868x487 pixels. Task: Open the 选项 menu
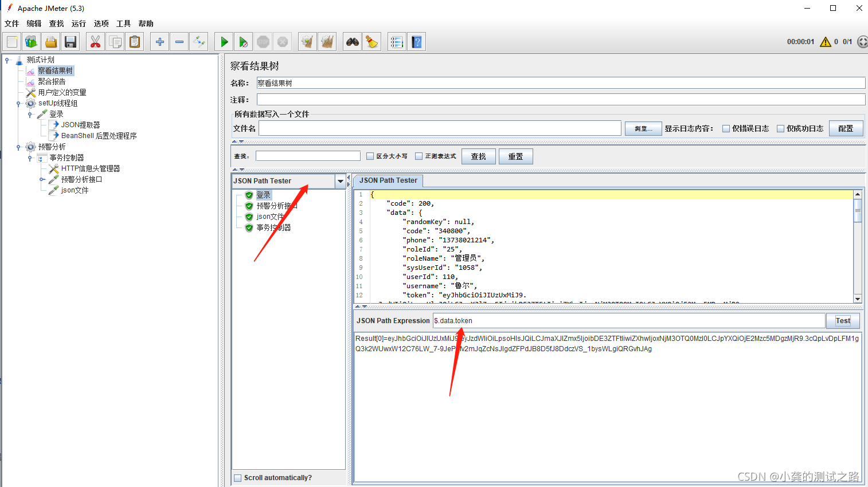point(101,23)
